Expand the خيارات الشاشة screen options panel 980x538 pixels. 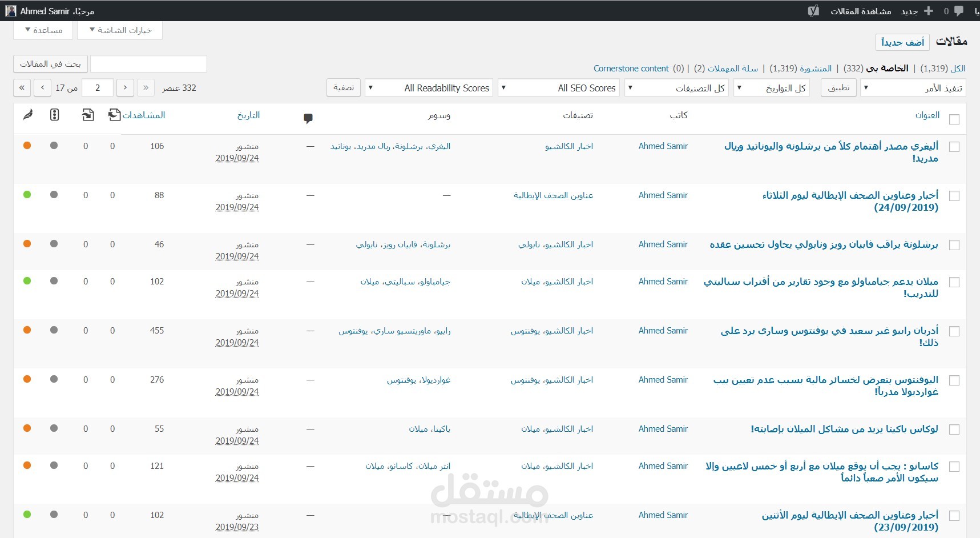click(x=120, y=30)
